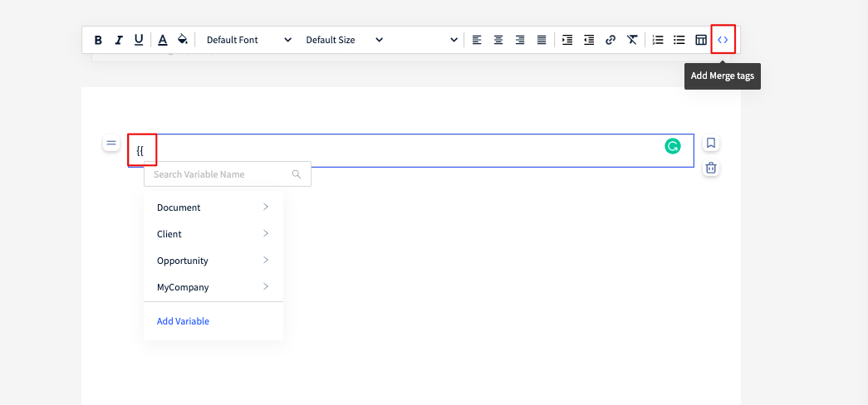Screen dimensions: 868x405
Task: Increase paragraph indent
Action: (567, 40)
